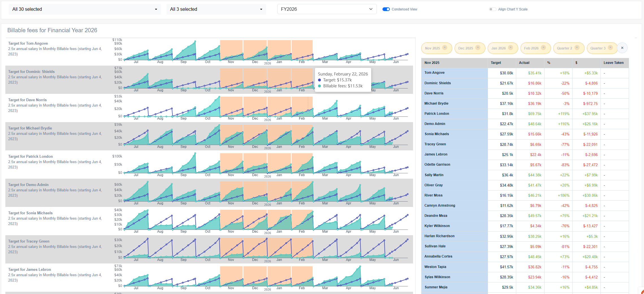Enable the Align Chart Y Scale toggle

[x=492, y=9]
